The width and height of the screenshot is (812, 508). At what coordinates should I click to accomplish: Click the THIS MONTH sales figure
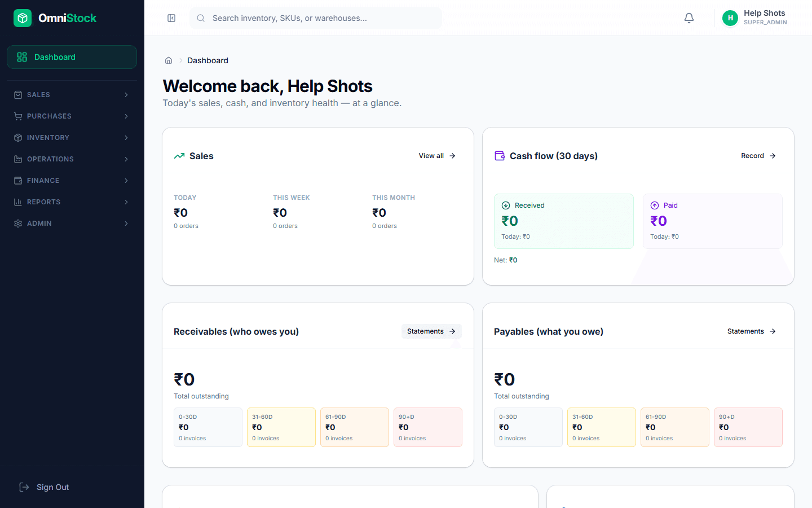379,213
